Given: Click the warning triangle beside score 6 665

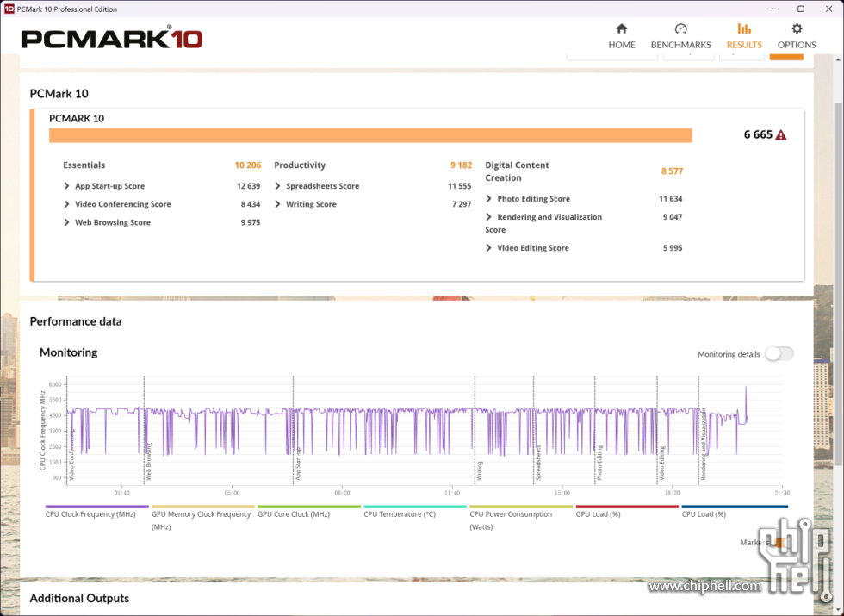Looking at the screenshot, I should [x=781, y=135].
